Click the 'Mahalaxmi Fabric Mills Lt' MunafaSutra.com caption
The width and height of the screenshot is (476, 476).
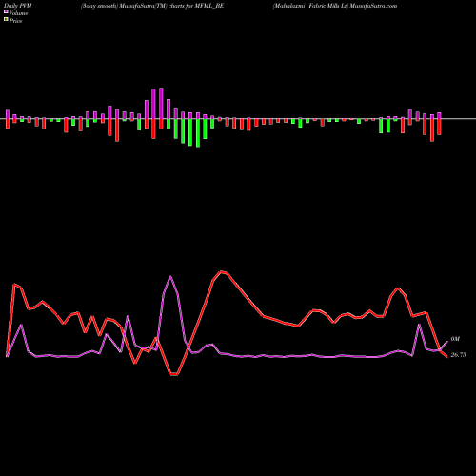[x=335, y=6]
